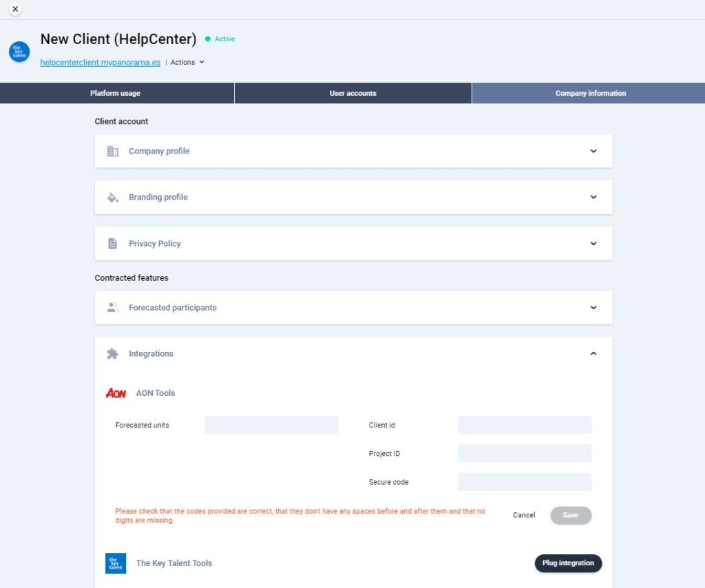This screenshot has width=705, height=588.
Task: Click the Integrations puzzle piece icon
Action: [113, 354]
